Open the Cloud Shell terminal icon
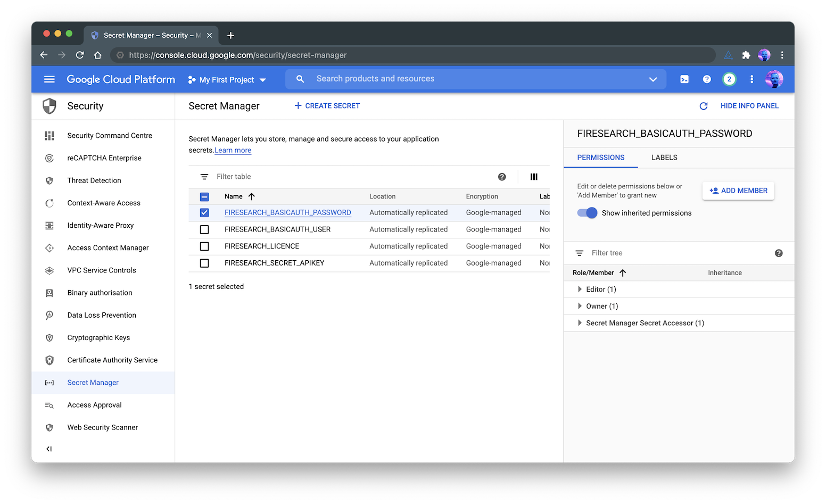The width and height of the screenshot is (826, 504). (684, 79)
